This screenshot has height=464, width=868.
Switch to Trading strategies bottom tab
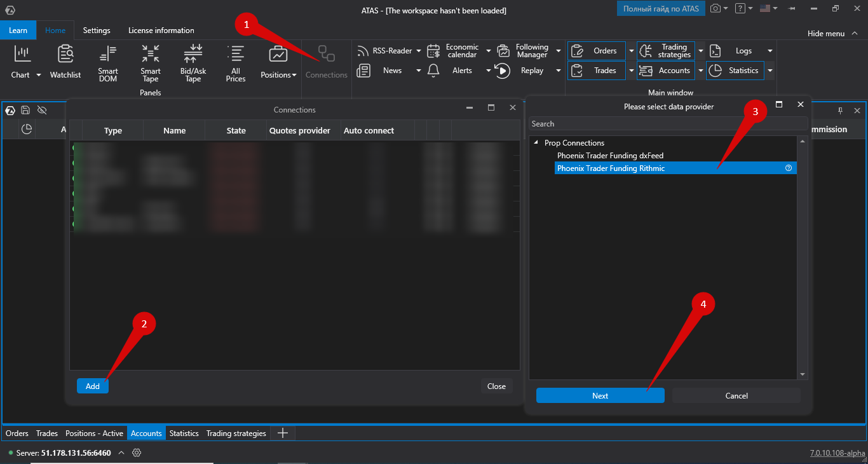[236, 433]
